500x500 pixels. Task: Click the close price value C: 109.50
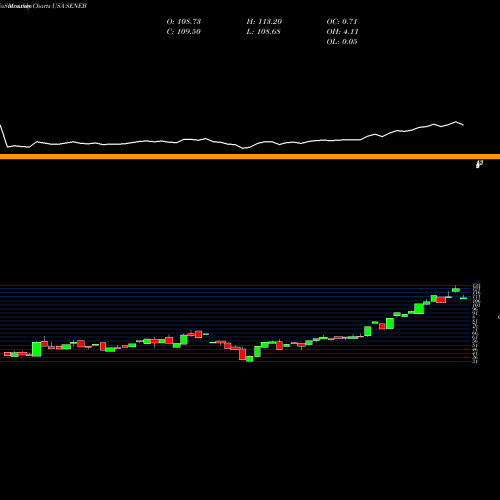coord(184,31)
